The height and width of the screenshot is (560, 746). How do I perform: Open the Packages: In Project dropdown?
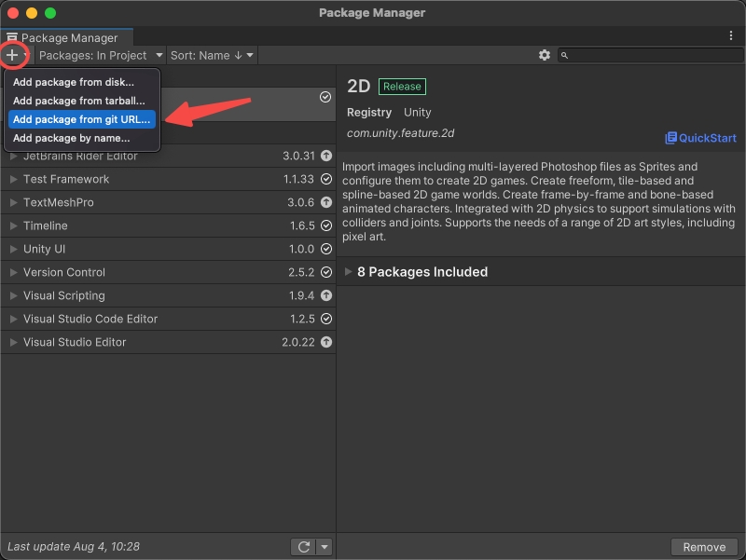pos(100,55)
